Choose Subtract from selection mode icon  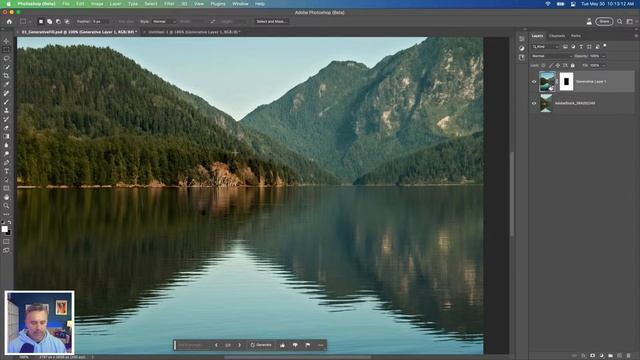tap(58, 22)
